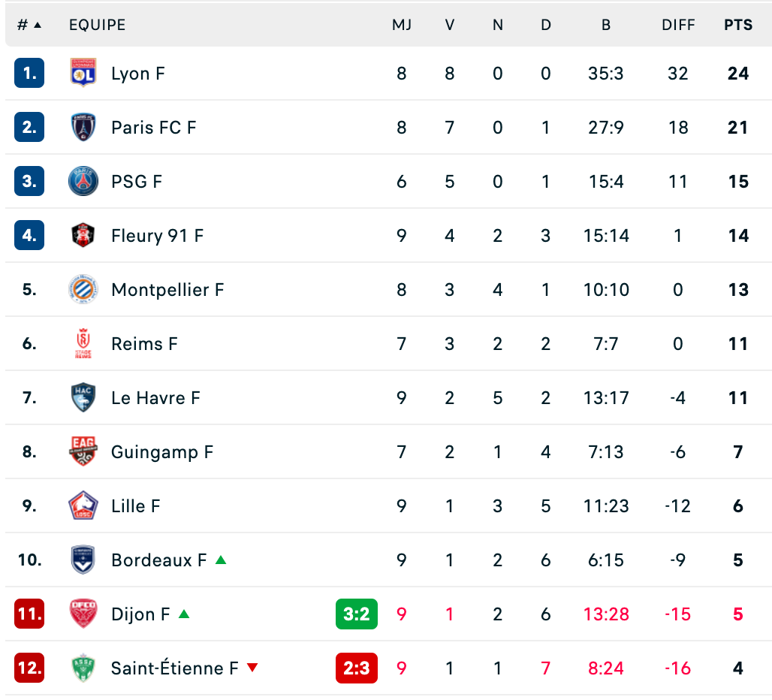Click the Lyon F club crest
This screenshot has width=772, height=700.
point(83,73)
